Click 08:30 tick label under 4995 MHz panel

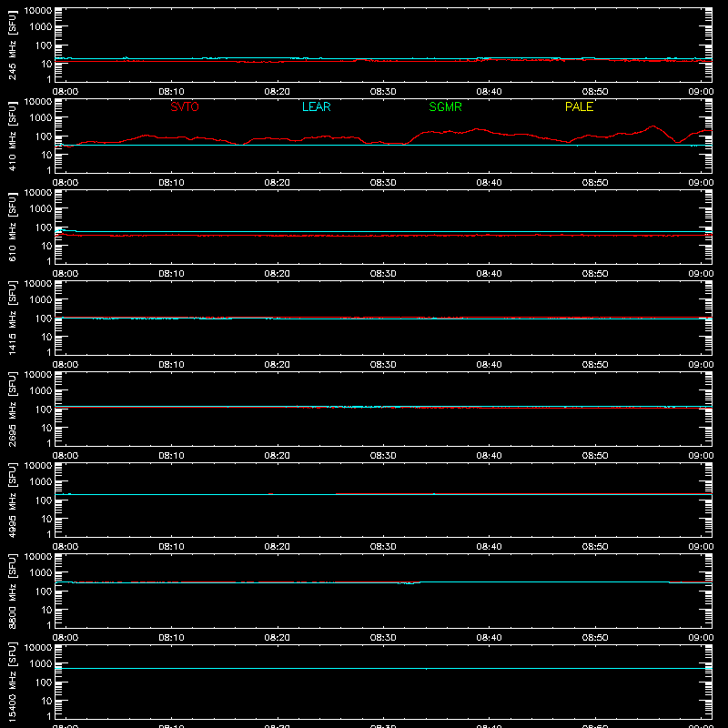pyautogui.click(x=383, y=547)
